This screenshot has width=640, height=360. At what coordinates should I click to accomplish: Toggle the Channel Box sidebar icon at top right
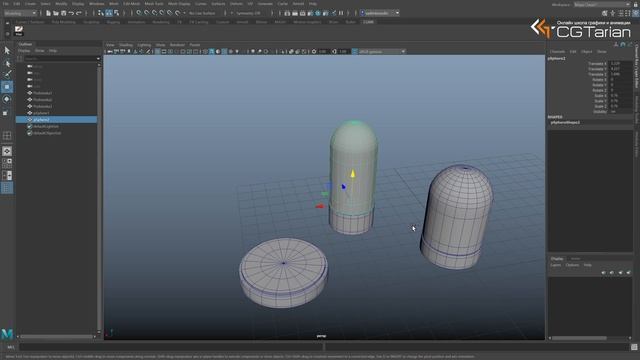coord(636,13)
